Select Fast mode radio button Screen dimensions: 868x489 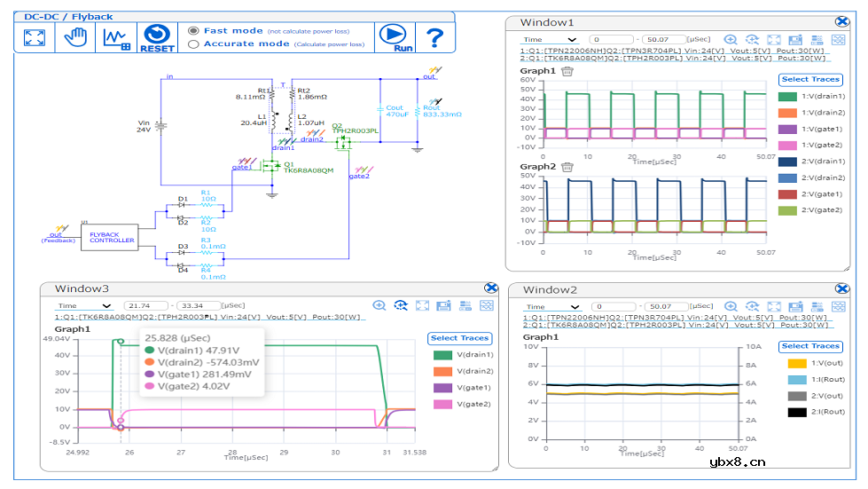[x=194, y=30]
